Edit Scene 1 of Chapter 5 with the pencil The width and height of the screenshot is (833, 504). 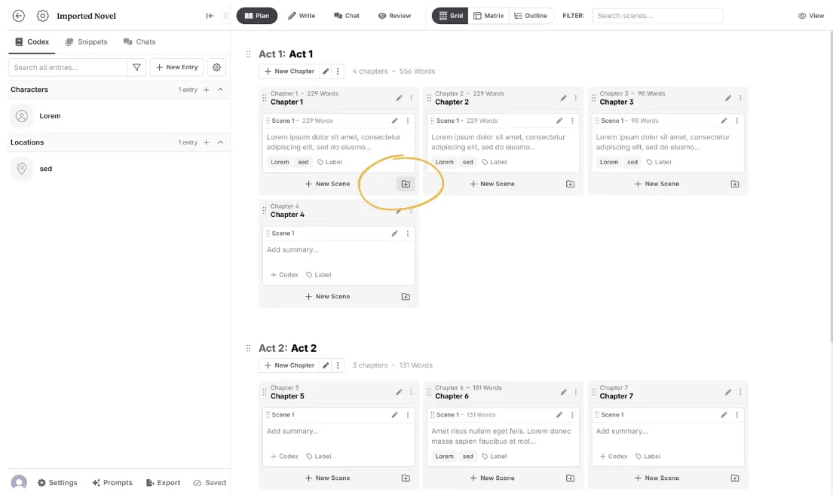394,414
